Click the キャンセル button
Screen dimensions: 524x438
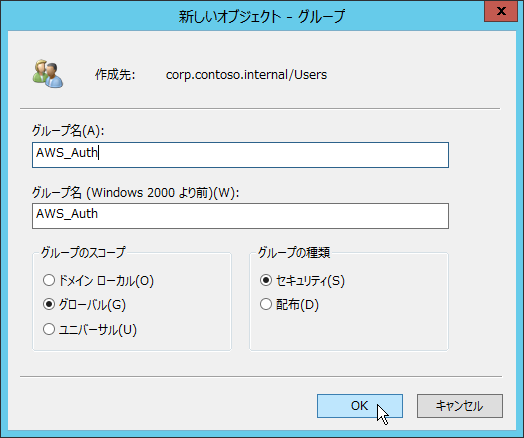click(x=460, y=406)
